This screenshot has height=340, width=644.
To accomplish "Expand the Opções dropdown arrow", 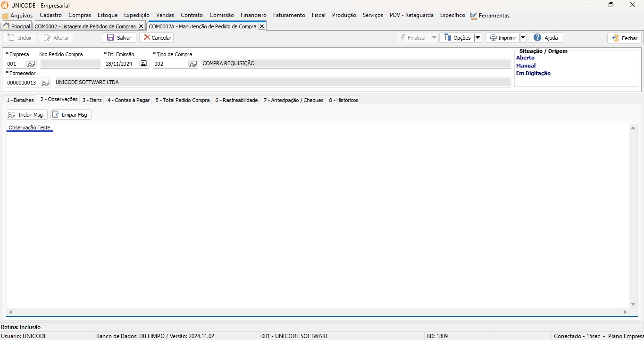I will (477, 38).
